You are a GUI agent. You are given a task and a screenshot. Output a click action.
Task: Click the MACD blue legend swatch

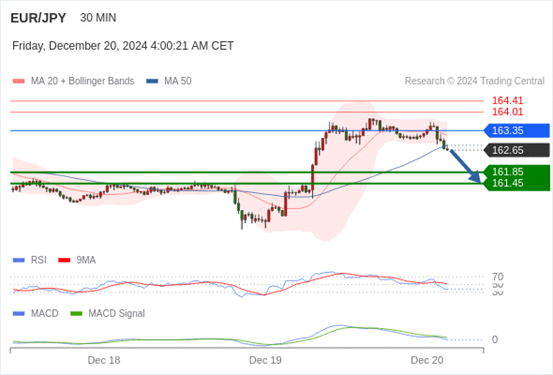(19, 314)
